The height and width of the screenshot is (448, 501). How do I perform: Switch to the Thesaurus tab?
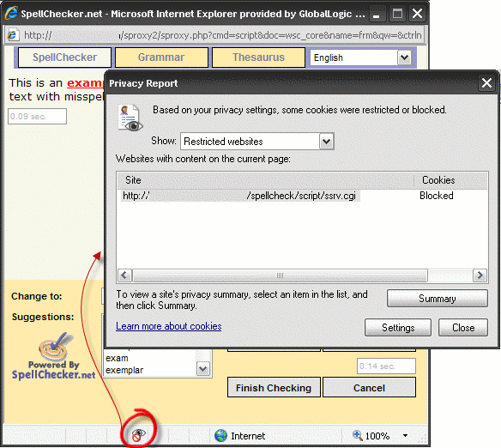point(258,58)
